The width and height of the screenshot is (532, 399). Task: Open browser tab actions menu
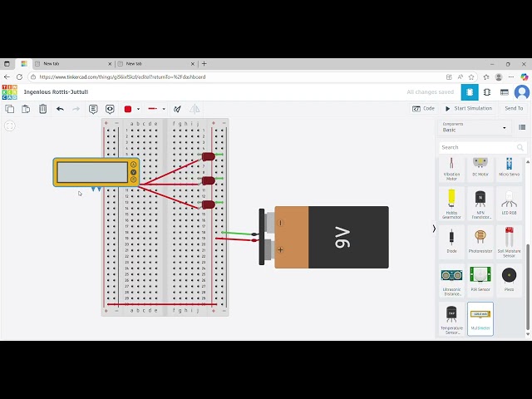(7, 64)
